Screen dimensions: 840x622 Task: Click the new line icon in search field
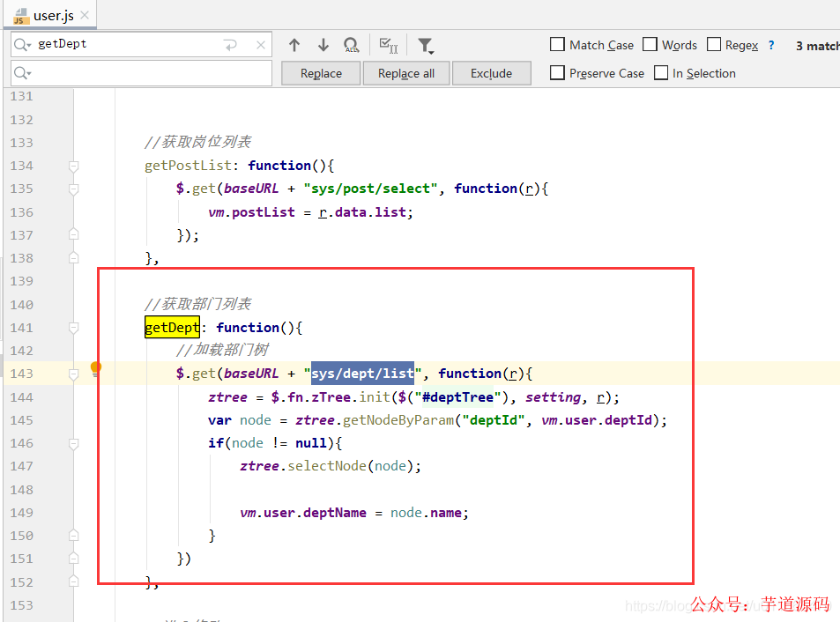tap(231, 45)
